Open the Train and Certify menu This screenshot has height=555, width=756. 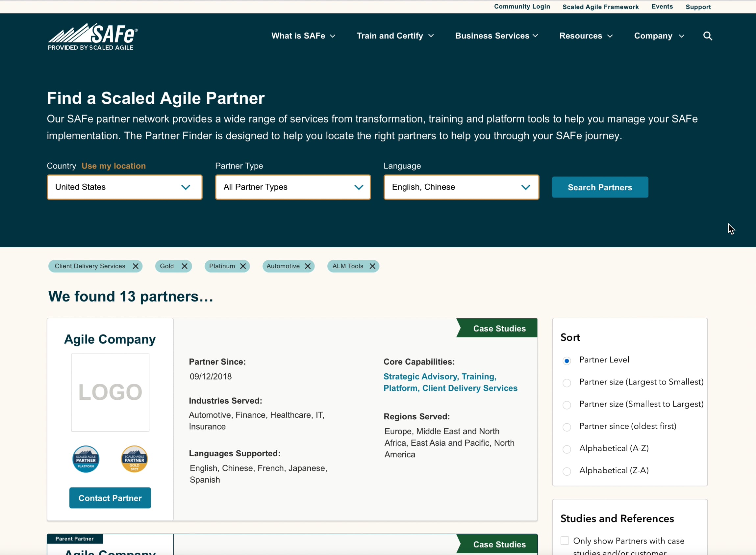coord(395,36)
